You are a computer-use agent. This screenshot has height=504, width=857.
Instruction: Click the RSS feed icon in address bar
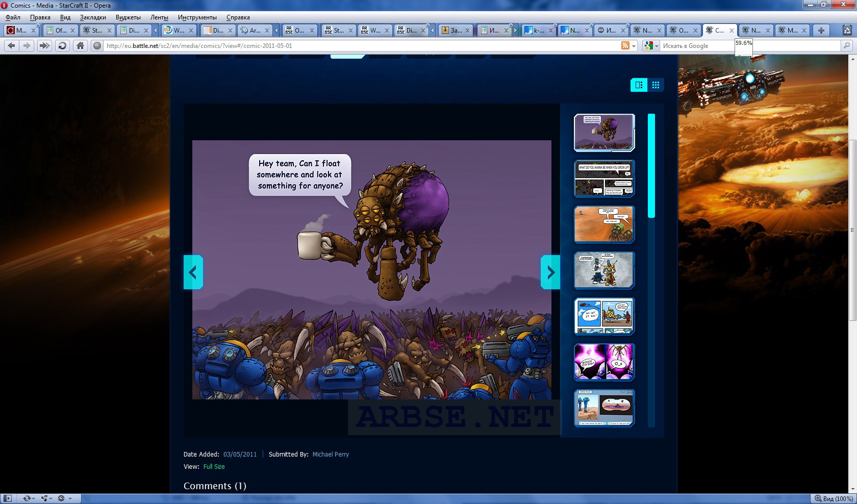coord(625,45)
